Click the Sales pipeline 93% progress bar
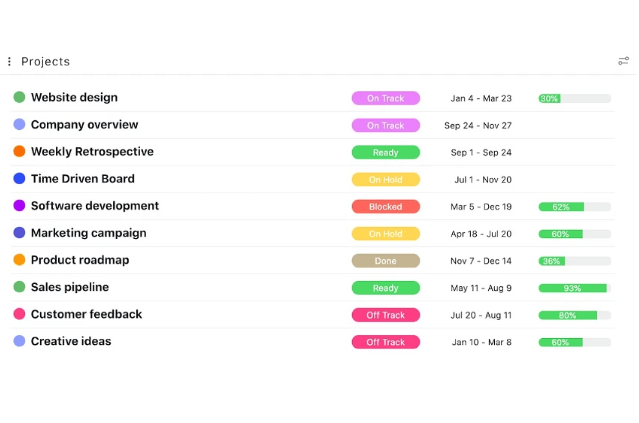639x423 pixels. 574,288
